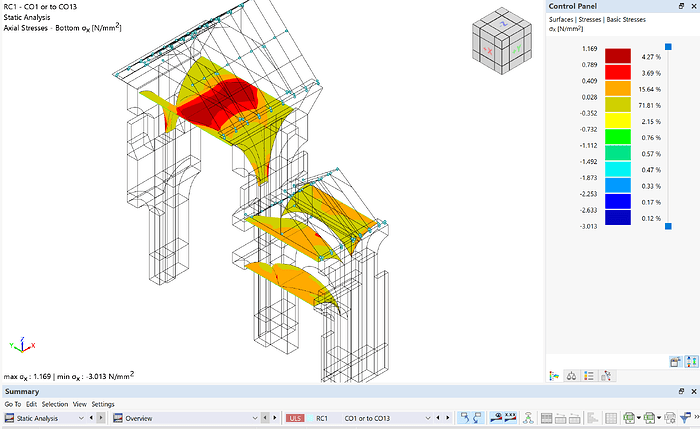Screen dimensions: 700x429
Task: Select the olive 0.028 color swatch
Action: [618, 104]
